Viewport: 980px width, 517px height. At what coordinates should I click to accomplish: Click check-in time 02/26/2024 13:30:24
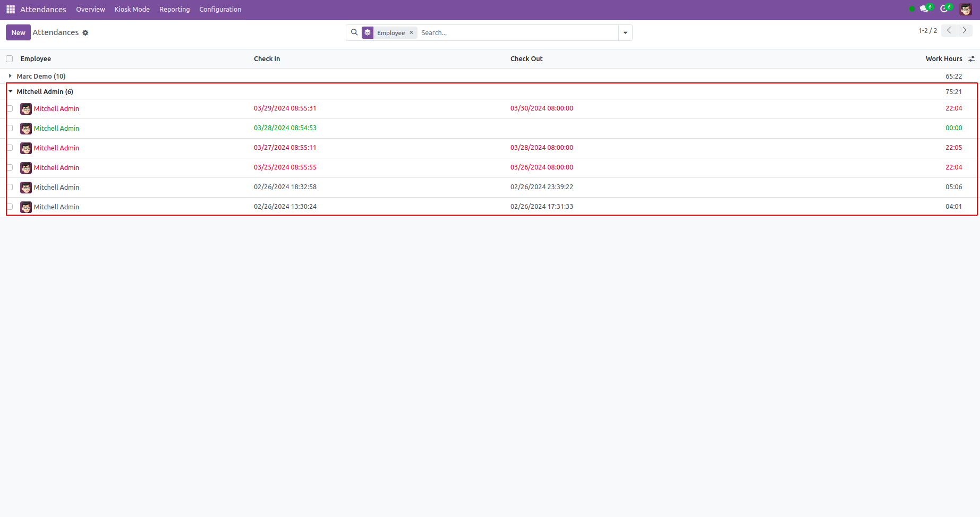(x=285, y=207)
